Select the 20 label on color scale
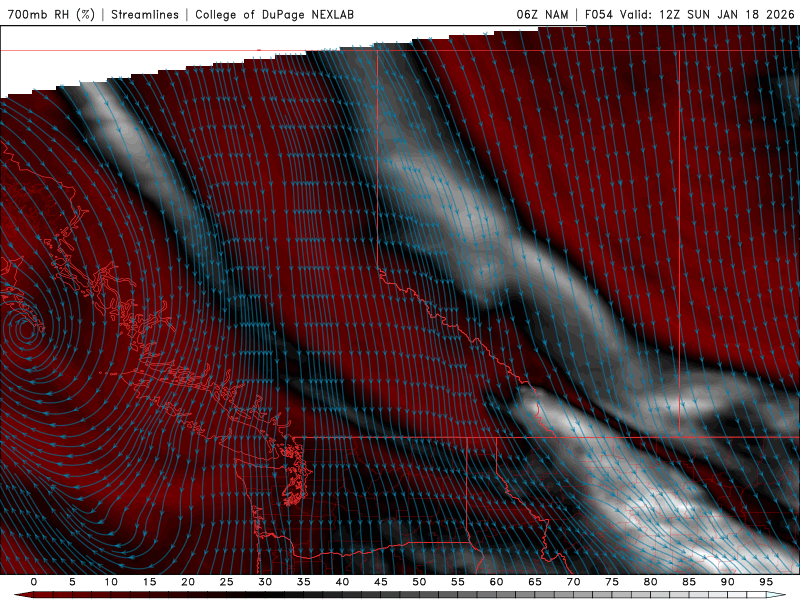This screenshot has width=800, height=600. [x=188, y=582]
